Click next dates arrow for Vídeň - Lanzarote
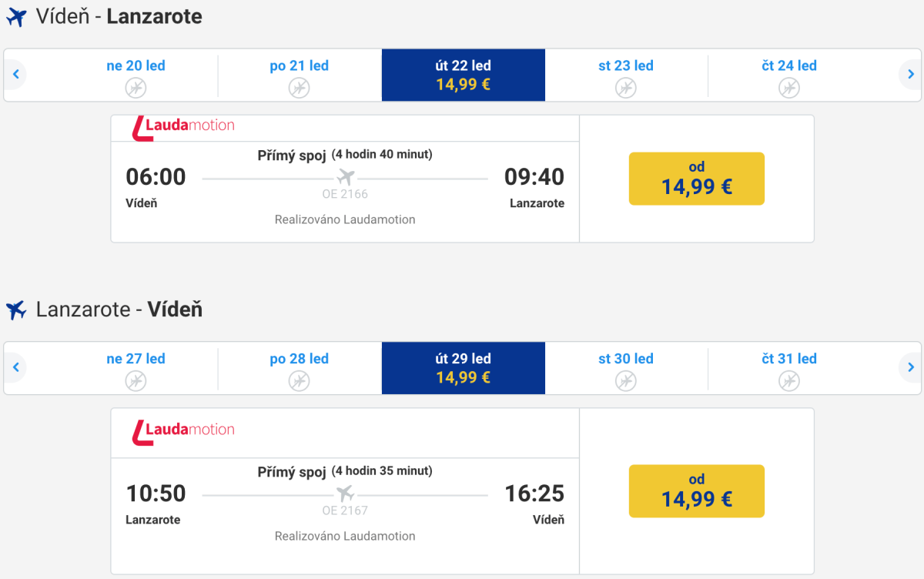The width and height of the screenshot is (924, 579). (910, 75)
